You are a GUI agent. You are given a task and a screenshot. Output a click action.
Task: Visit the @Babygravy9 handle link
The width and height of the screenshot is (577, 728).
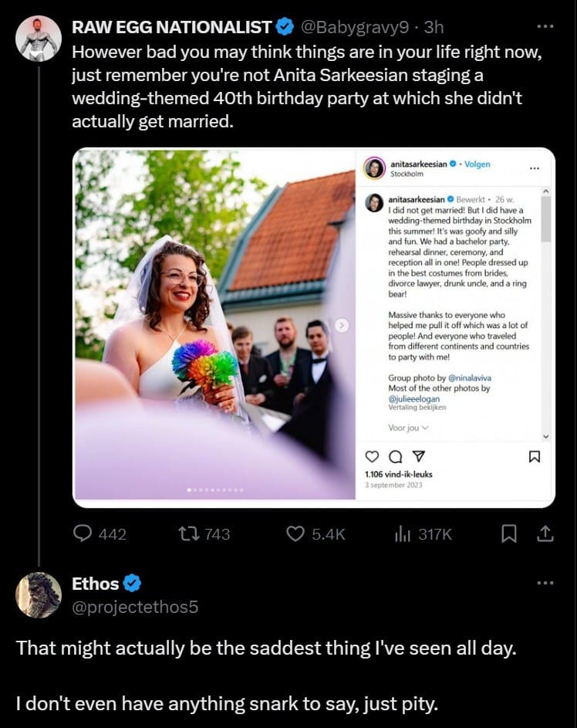coord(355,27)
